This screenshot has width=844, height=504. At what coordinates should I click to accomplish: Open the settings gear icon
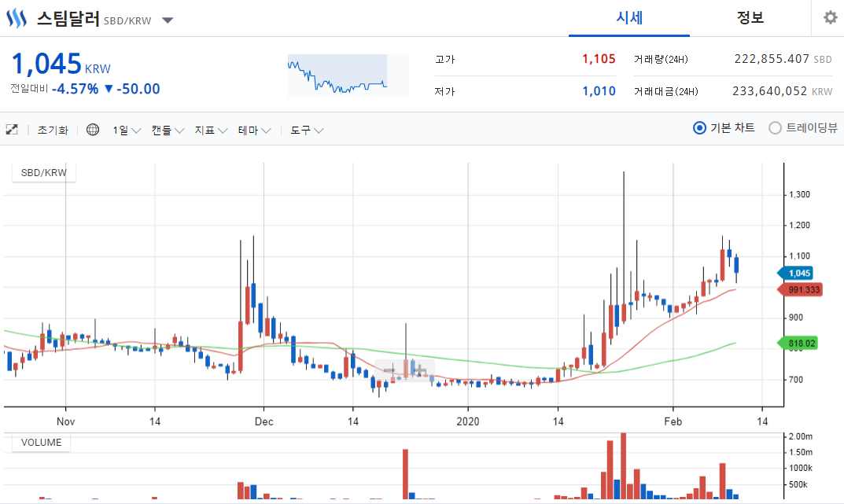[831, 18]
